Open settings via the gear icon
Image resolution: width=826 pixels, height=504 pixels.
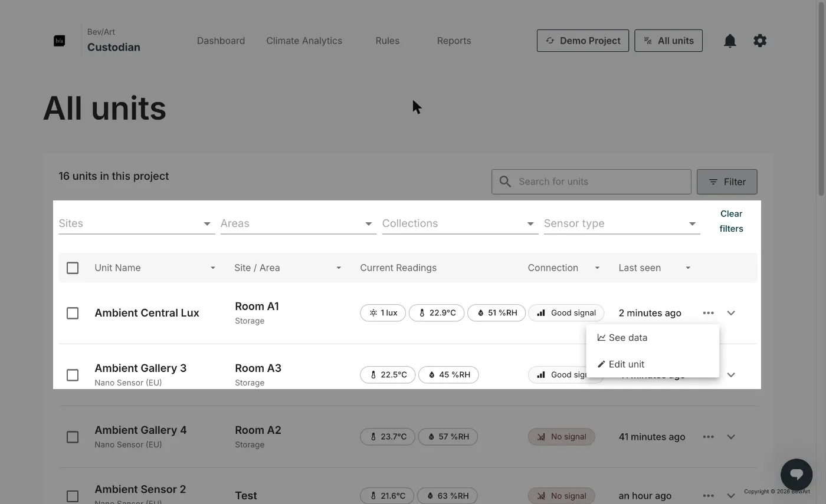tap(760, 41)
